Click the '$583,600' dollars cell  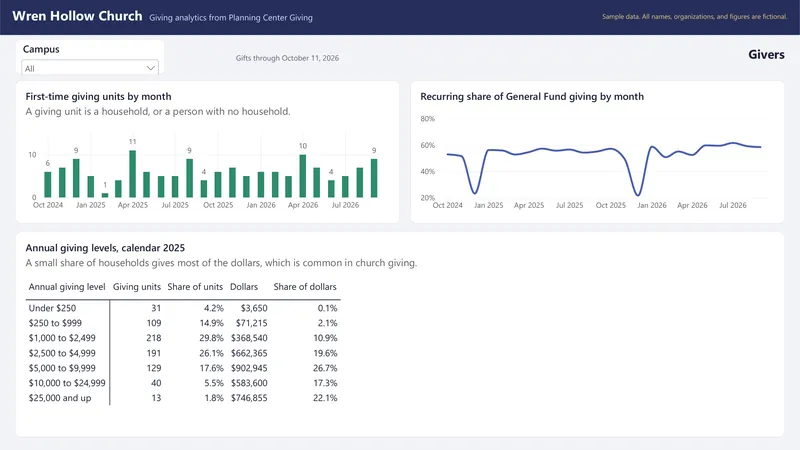click(249, 383)
